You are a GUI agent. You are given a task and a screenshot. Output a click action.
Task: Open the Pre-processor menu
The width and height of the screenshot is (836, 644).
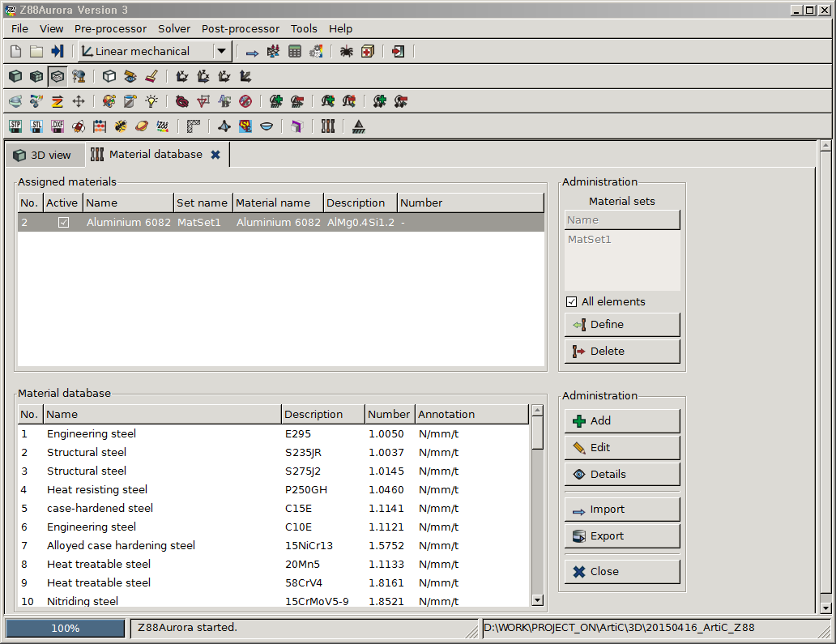pyautogui.click(x=109, y=28)
